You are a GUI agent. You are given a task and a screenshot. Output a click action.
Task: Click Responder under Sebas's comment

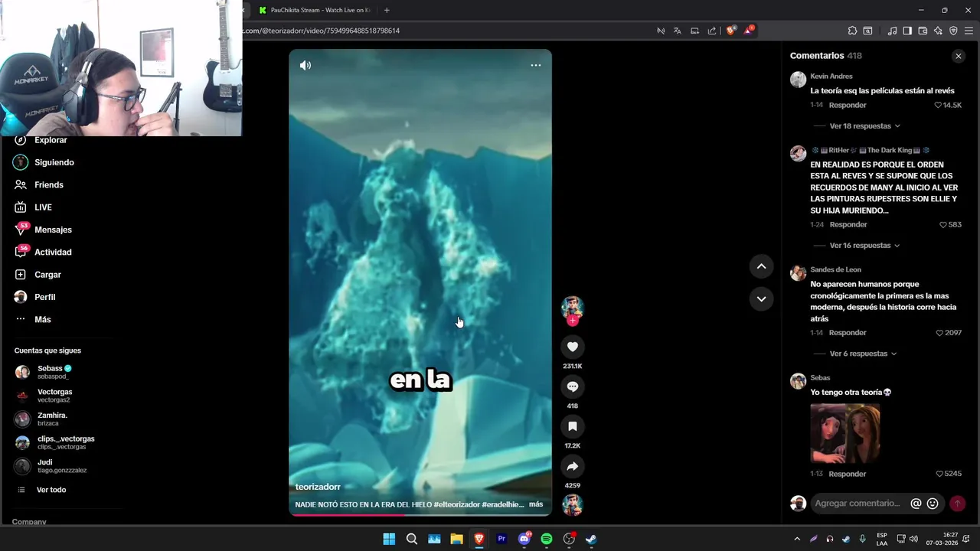coord(848,474)
